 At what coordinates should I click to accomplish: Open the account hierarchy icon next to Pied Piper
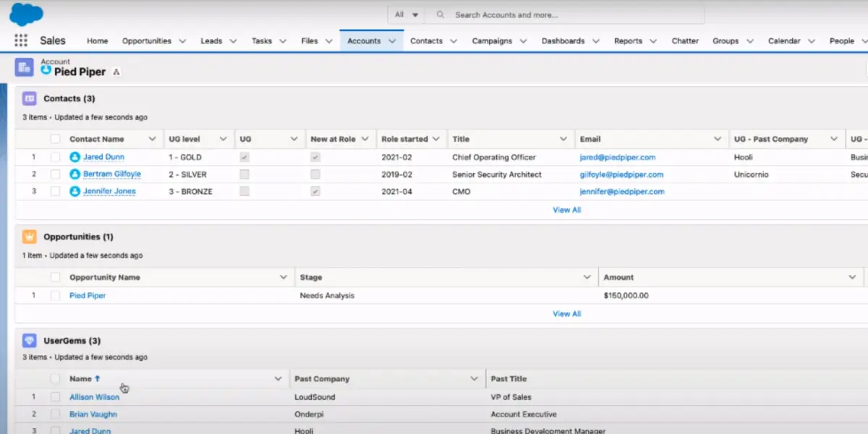tap(116, 72)
